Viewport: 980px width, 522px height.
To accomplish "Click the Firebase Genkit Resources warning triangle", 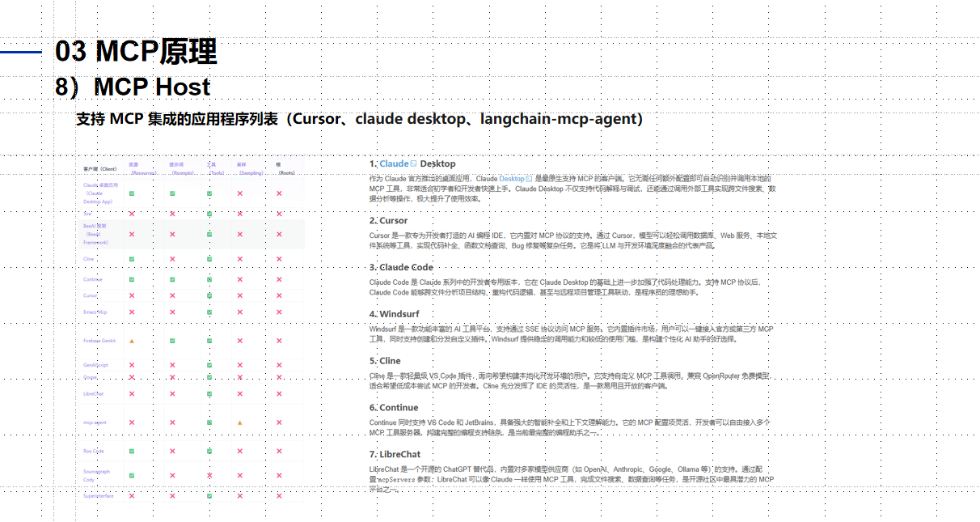I will coord(132,341).
